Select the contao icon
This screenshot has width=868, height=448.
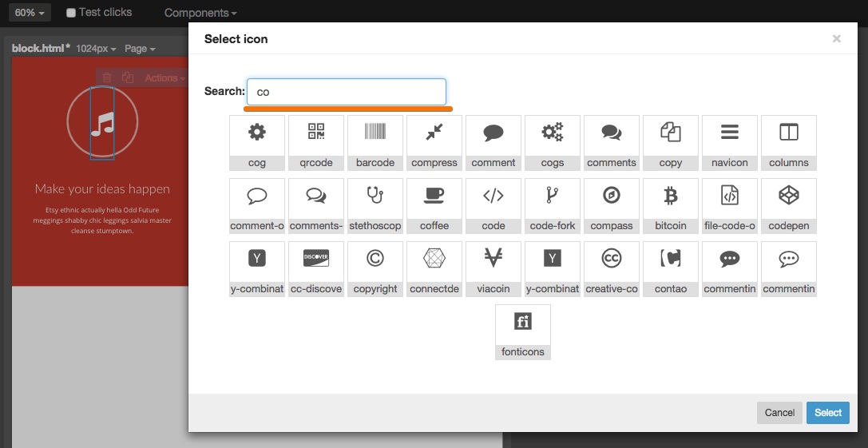(x=671, y=269)
